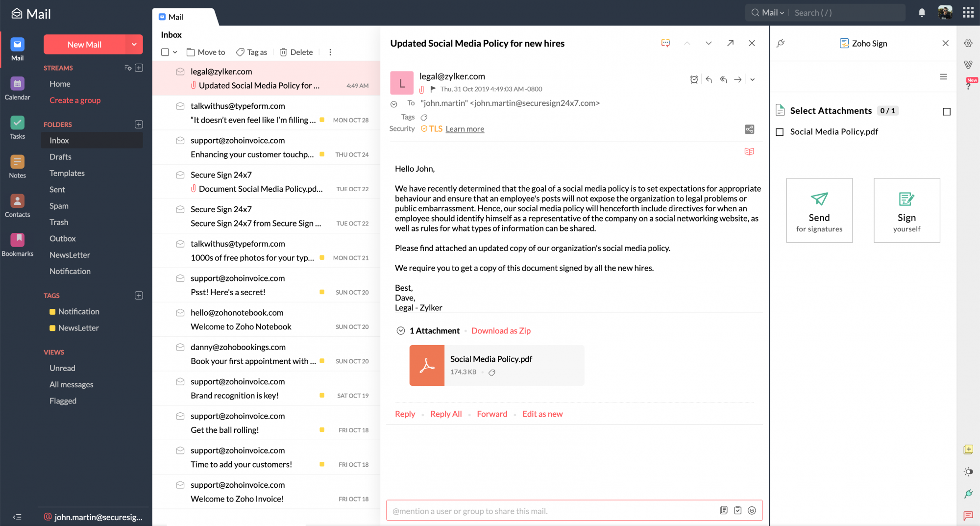Select the yellow NewsLetter tag
This screenshot has width=980, height=526.
[x=74, y=328]
